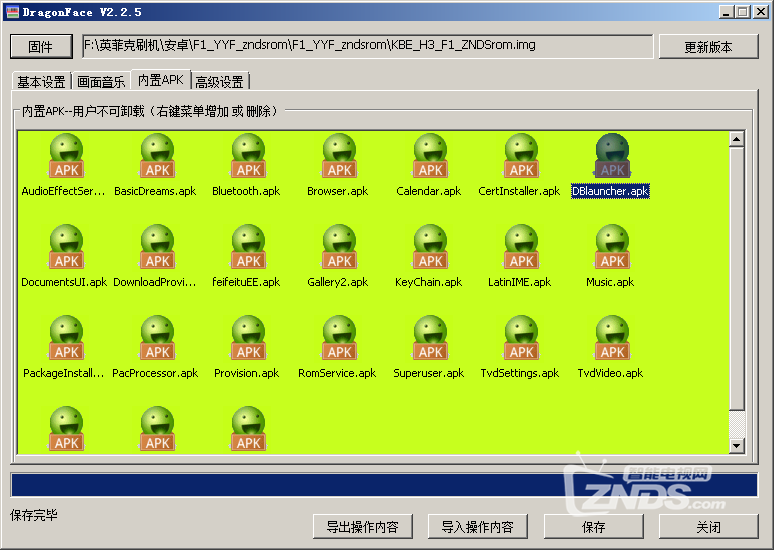Select the KeyChain.apk icon

tap(430, 247)
